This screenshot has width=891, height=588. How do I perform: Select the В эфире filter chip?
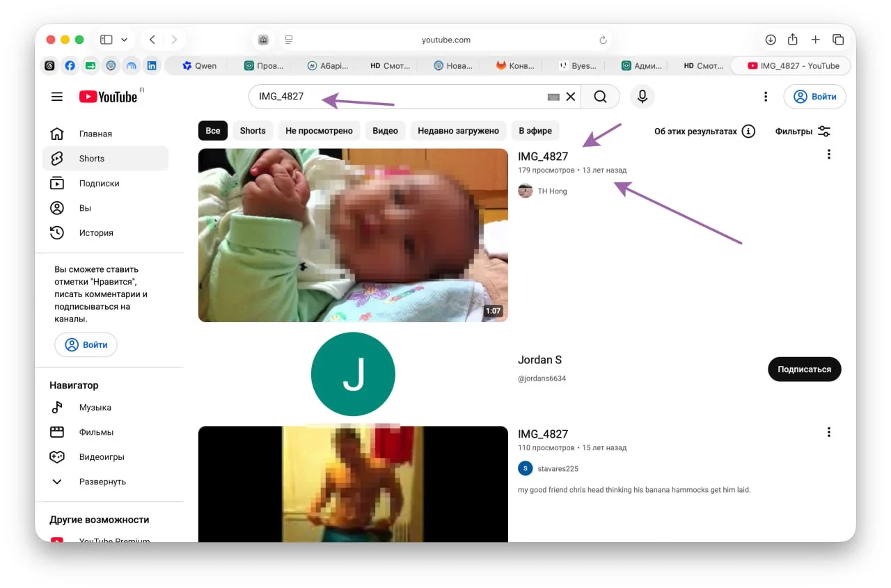535,131
